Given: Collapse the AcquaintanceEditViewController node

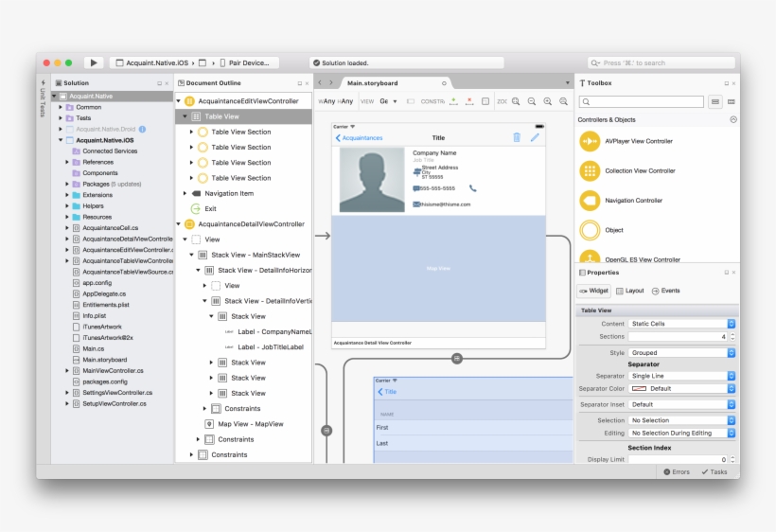Looking at the screenshot, I should click(x=179, y=101).
